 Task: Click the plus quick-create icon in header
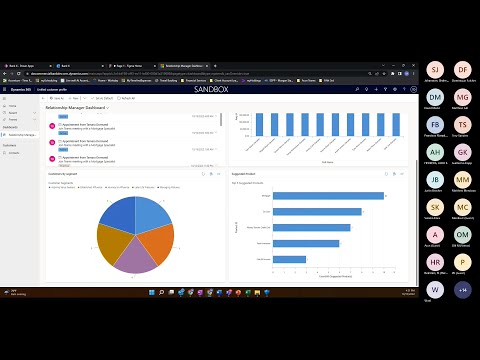click(376, 89)
